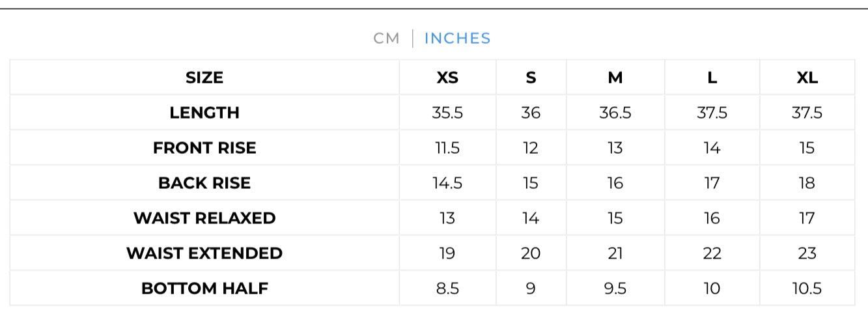Click the L back rise value 17
Image resolution: width=868 pixels, height=325 pixels.
(x=712, y=183)
